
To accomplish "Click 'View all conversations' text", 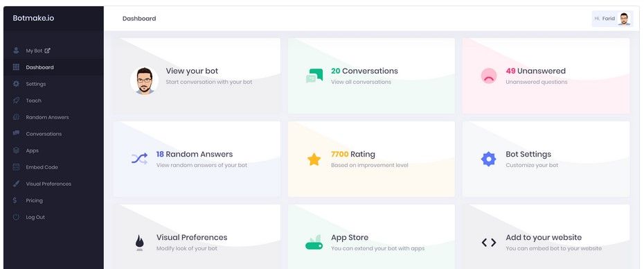I will pos(361,82).
